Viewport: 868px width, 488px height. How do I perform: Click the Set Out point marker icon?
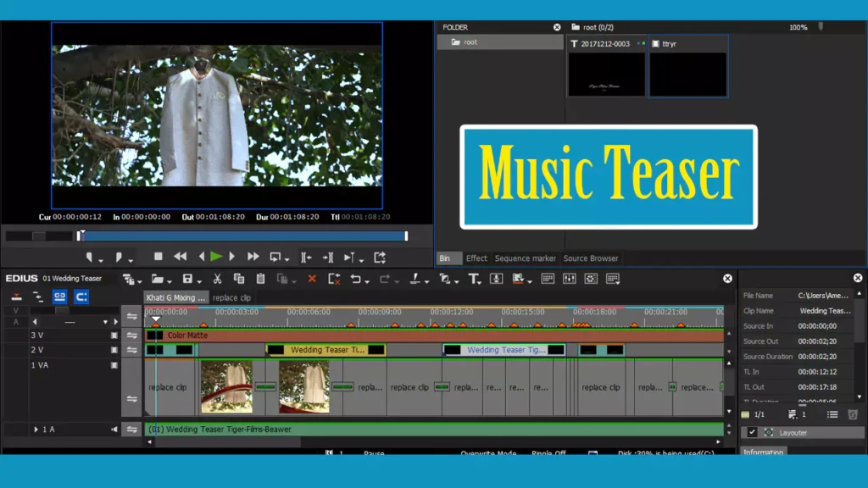point(119,258)
